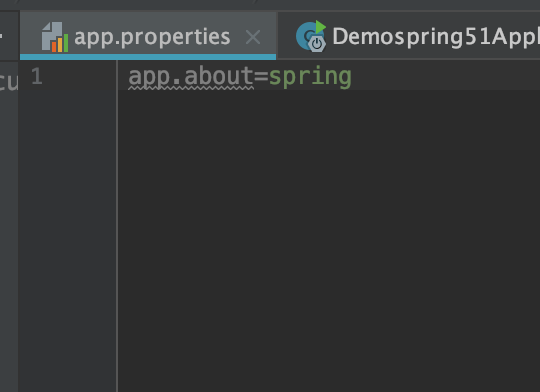Click the left tool window stripe below "cu"
The width and height of the screenshot is (540, 392).
(9, 241)
